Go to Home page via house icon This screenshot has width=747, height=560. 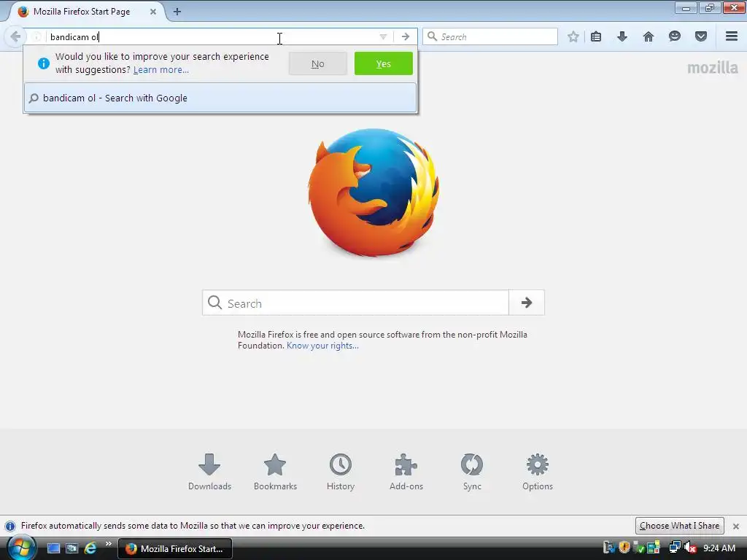pos(649,36)
